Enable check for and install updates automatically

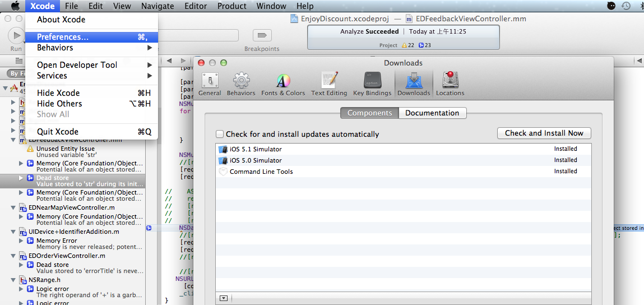pos(220,134)
